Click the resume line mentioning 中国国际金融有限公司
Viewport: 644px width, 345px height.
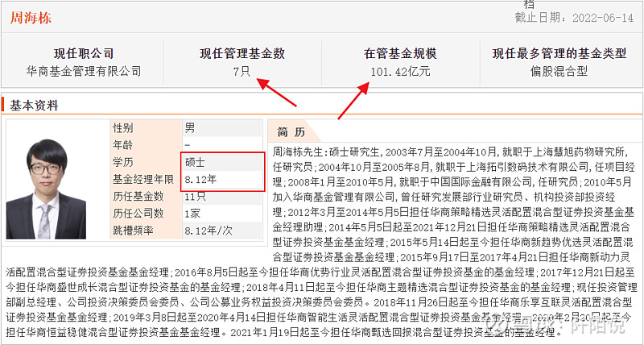coord(452,181)
